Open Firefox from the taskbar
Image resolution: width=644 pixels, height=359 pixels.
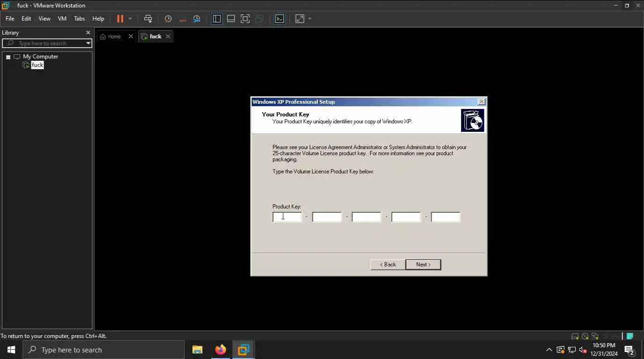[220, 350]
